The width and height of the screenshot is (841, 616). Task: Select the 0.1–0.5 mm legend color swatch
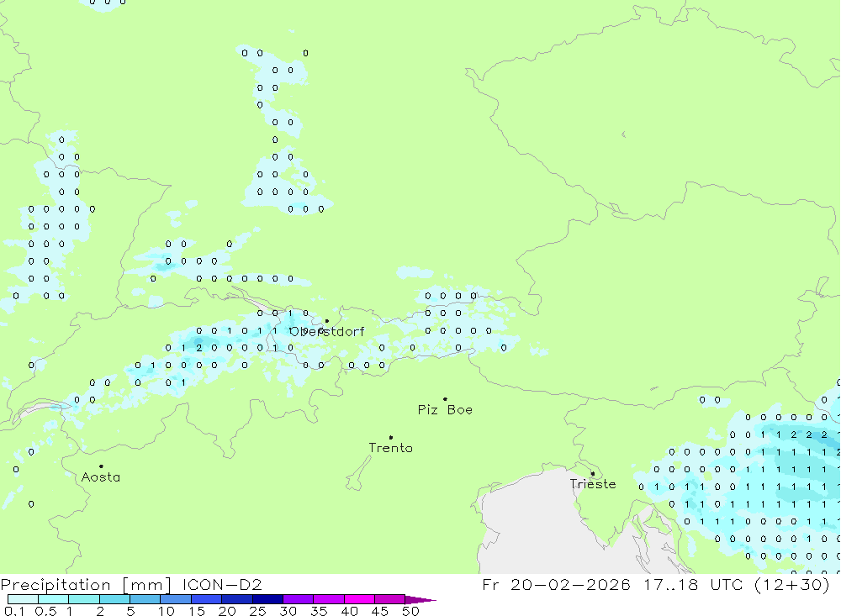click(x=23, y=599)
